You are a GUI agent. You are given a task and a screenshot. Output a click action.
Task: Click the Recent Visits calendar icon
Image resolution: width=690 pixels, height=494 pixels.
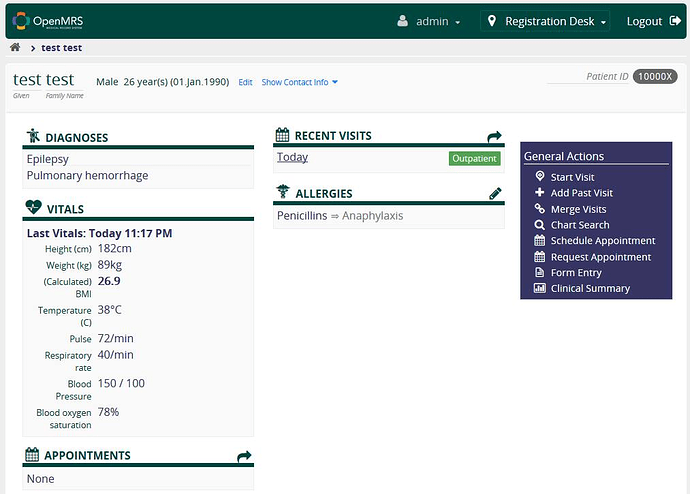click(x=283, y=135)
